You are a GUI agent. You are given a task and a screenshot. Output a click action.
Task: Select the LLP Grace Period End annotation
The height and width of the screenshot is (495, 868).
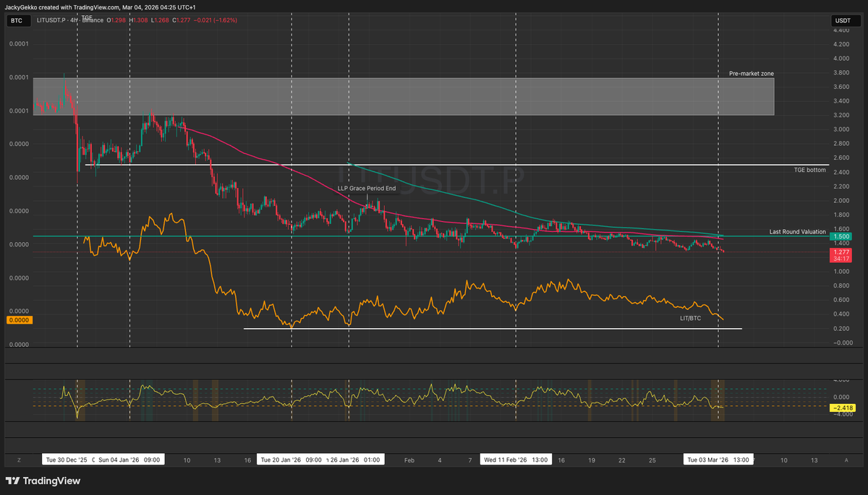coord(367,188)
